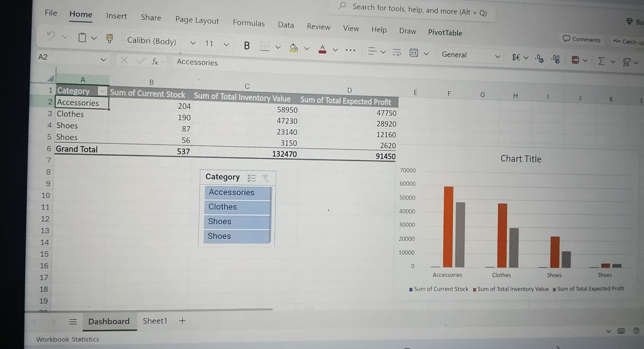The image size is (644, 349).
Task: Click the text alignment icon
Action: (372, 51)
